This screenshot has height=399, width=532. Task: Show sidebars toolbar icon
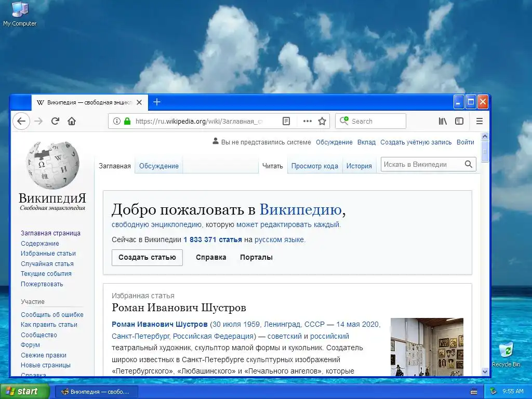pyautogui.click(x=459, y=121)
